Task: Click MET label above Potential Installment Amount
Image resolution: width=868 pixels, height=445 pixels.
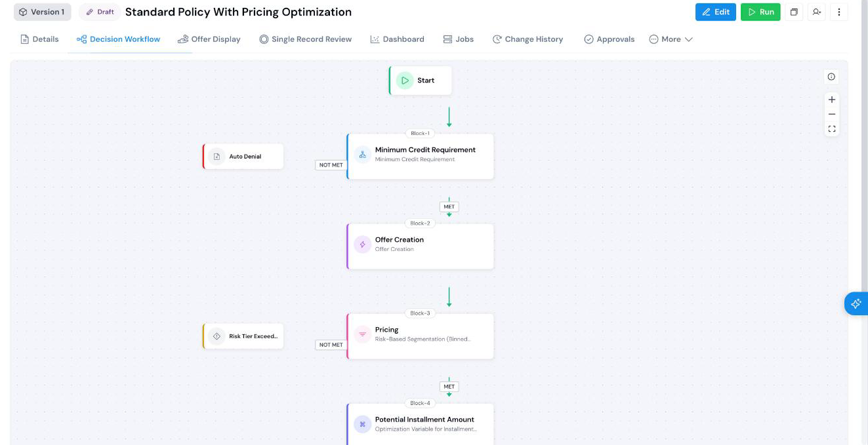Action: (x=449, y=387)
